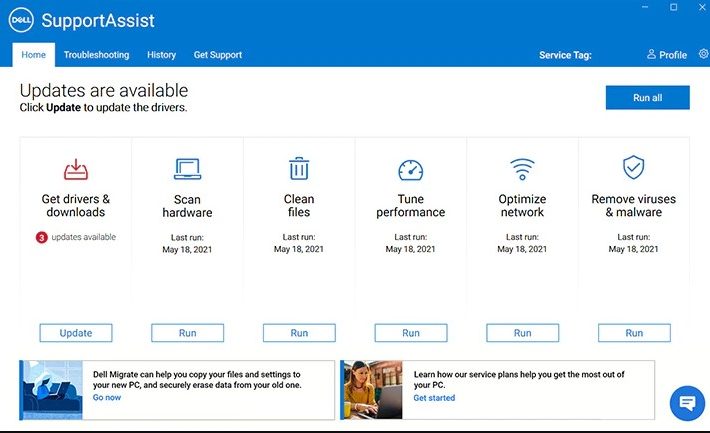This screenshot has height=433, width=710.
Task: Click the Remove viruses shield icon
Action: [x=633, y=168]
